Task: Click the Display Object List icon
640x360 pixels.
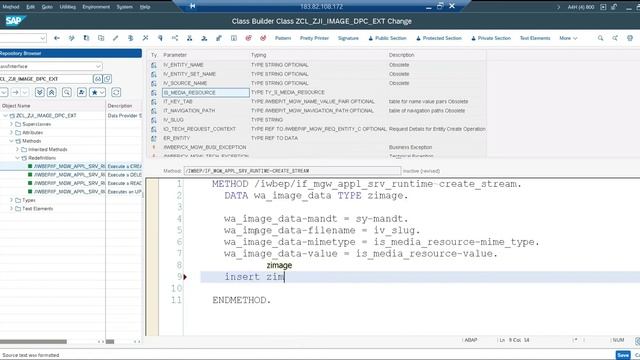Action: (x=189, y=38)
